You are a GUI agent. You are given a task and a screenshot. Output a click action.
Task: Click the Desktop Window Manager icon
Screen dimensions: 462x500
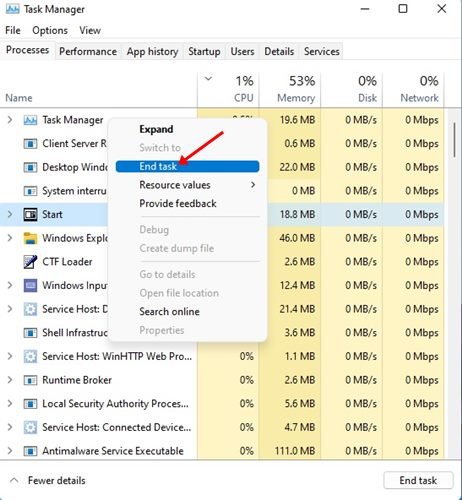coord(30,167)
